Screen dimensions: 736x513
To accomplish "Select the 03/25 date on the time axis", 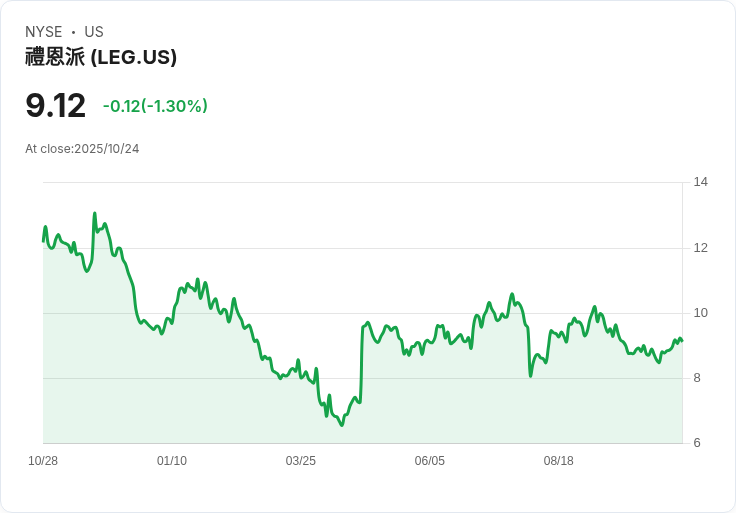I will tap(301, 461).
